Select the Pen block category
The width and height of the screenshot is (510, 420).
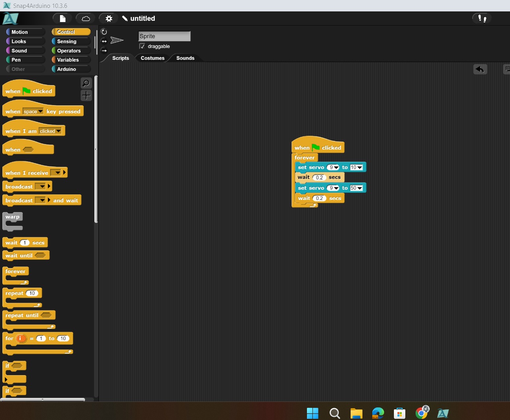(x=26, y=60)
